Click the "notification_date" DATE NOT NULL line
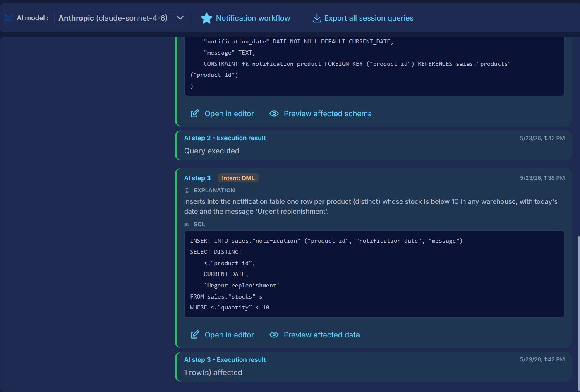The width and height of the screenshot is (580, 392). pyautogui.click(x=299, y=41)
